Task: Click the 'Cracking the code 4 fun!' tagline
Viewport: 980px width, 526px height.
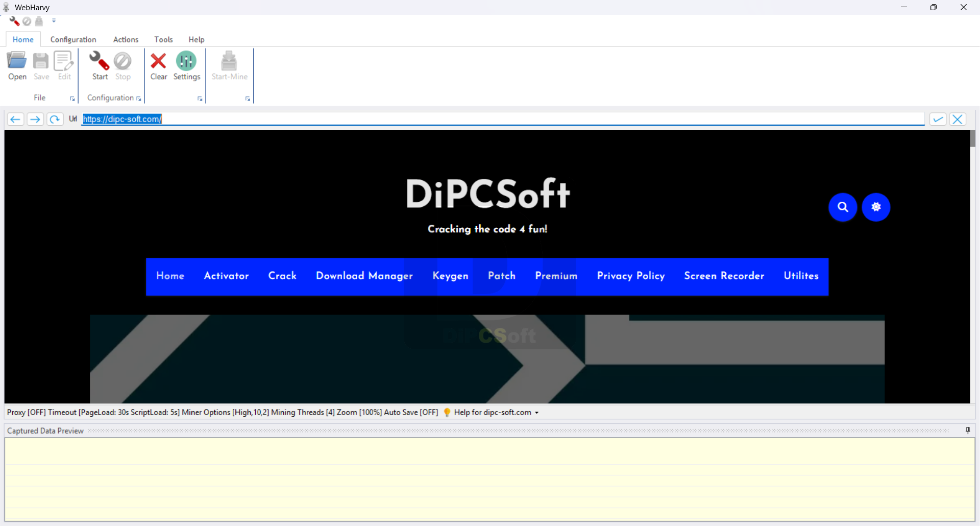Action: [487, 229]
